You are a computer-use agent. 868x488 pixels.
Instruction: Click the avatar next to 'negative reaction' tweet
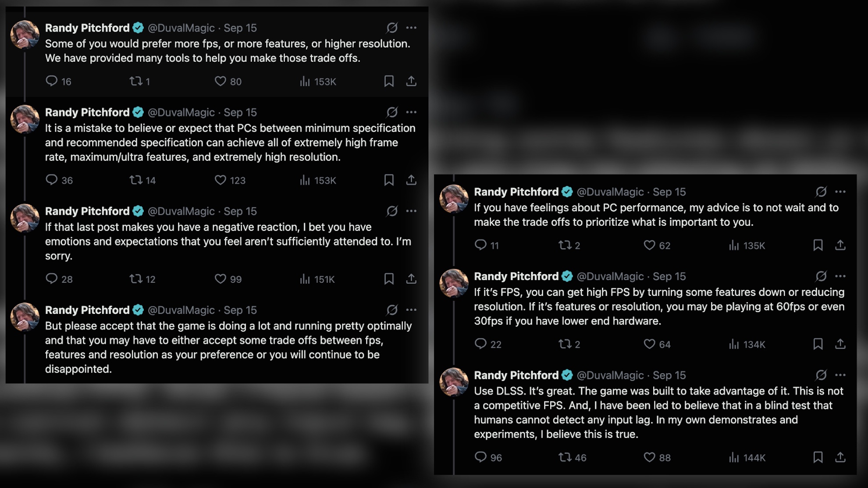pyautogui.click(x=25, y=217)
